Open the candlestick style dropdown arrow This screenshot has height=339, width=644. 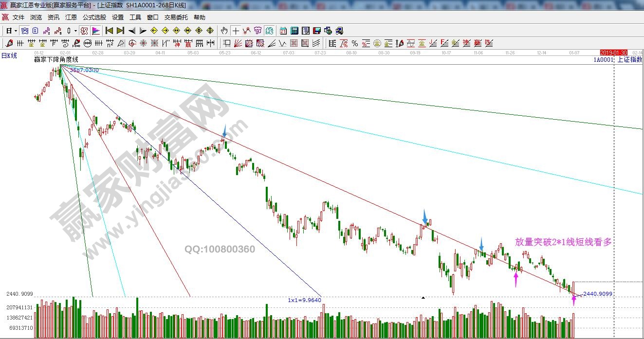[75, 31]
